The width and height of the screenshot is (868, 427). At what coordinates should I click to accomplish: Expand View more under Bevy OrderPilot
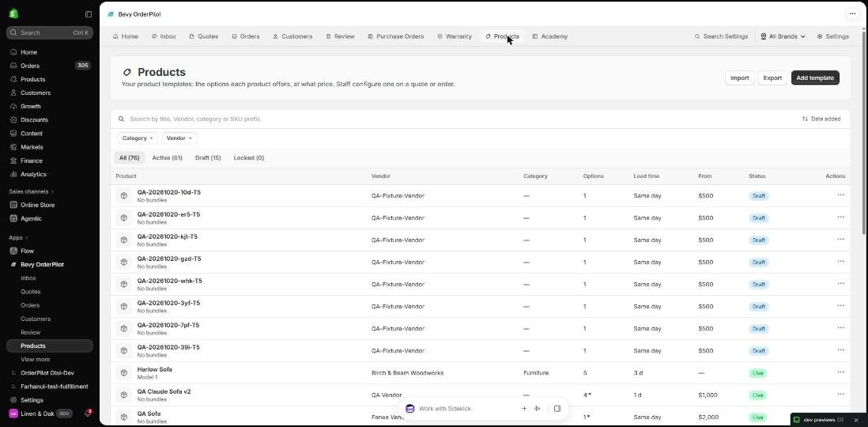36,360
